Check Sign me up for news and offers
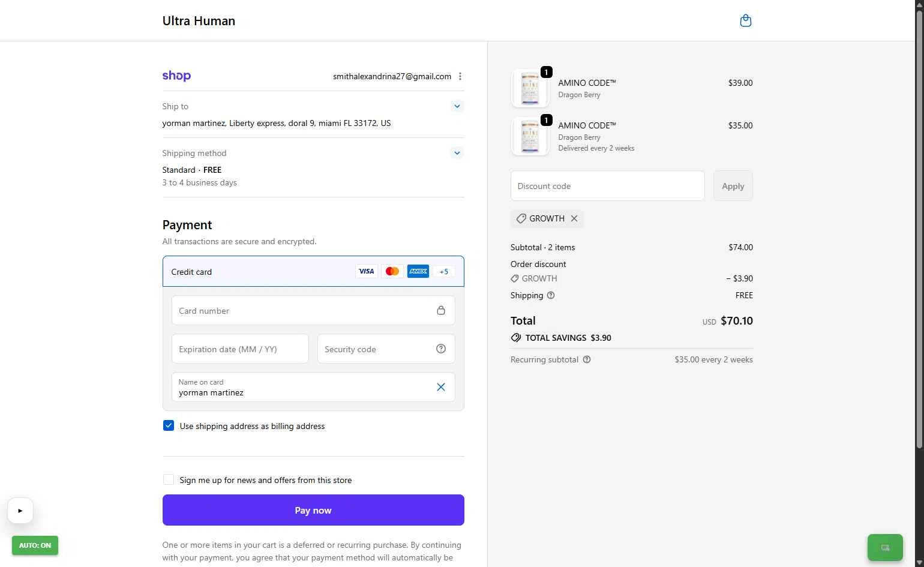The height and width of the screenshot is (567, 924). tap(169, 479)
